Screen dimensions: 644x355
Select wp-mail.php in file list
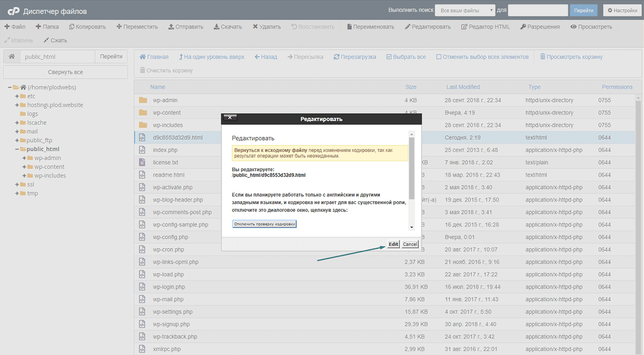[168, 299]
